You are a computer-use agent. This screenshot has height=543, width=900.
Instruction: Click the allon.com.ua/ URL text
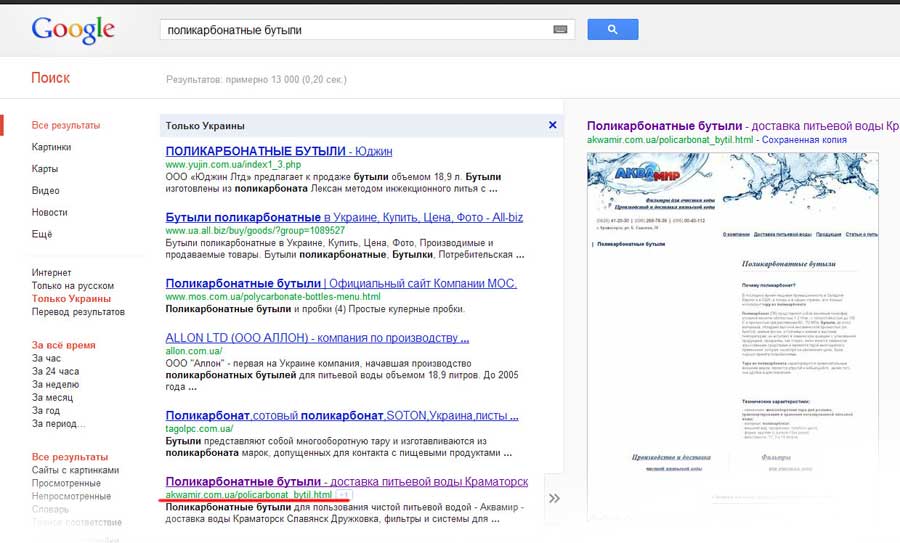[194, 351]
